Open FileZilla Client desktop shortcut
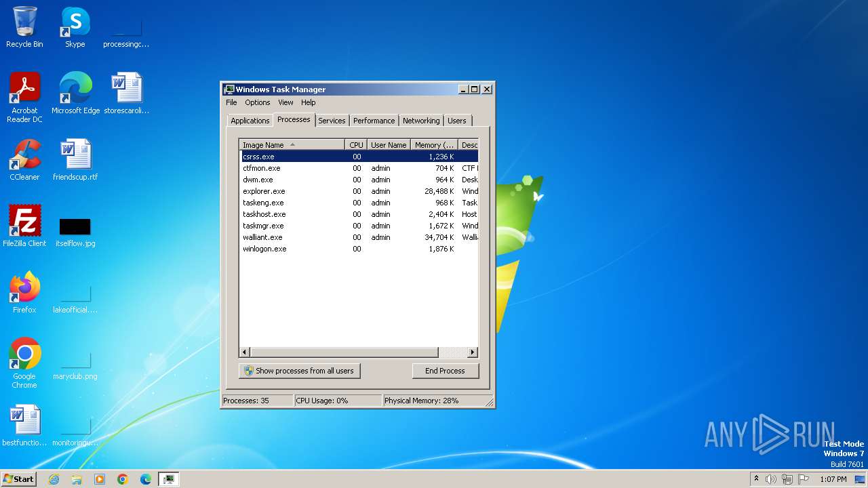 (x=24, y=226)
